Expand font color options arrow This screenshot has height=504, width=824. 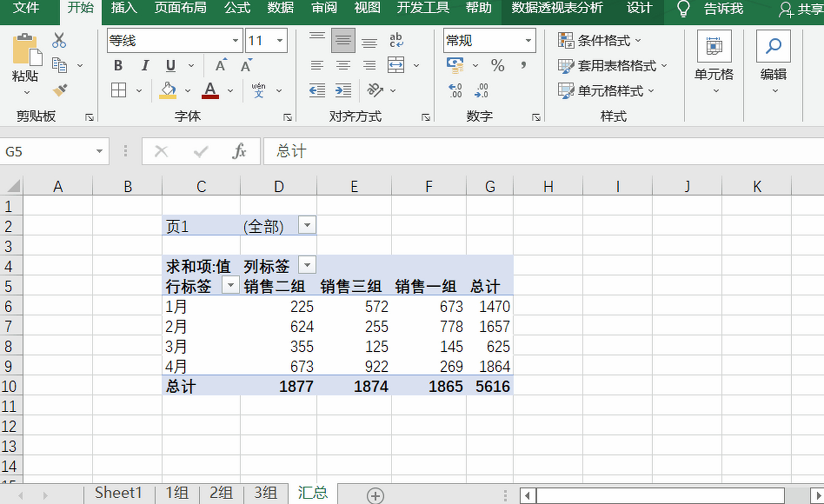(230, 91)
